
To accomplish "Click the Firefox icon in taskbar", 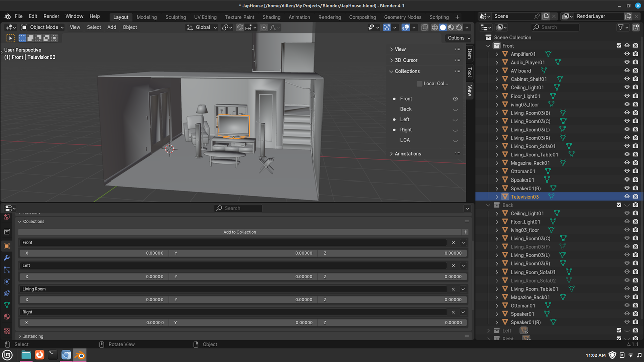I will tap(39, 355).
